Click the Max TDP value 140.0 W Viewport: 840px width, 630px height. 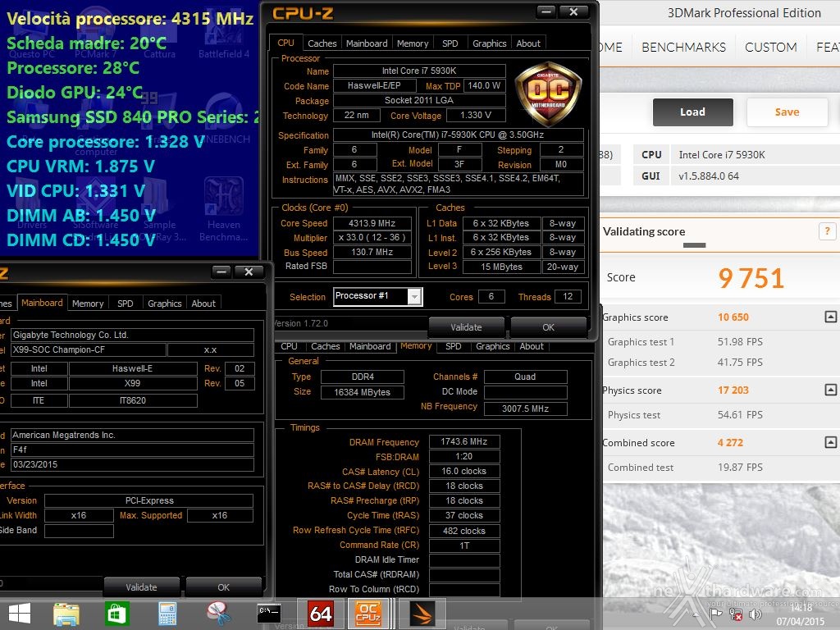click(x=484, y=85)
